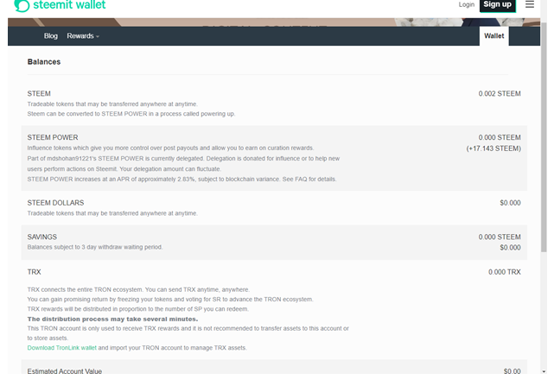Click the 3 day withdraw waiting period text
554x392 pixels.
[x=95, y=247]
